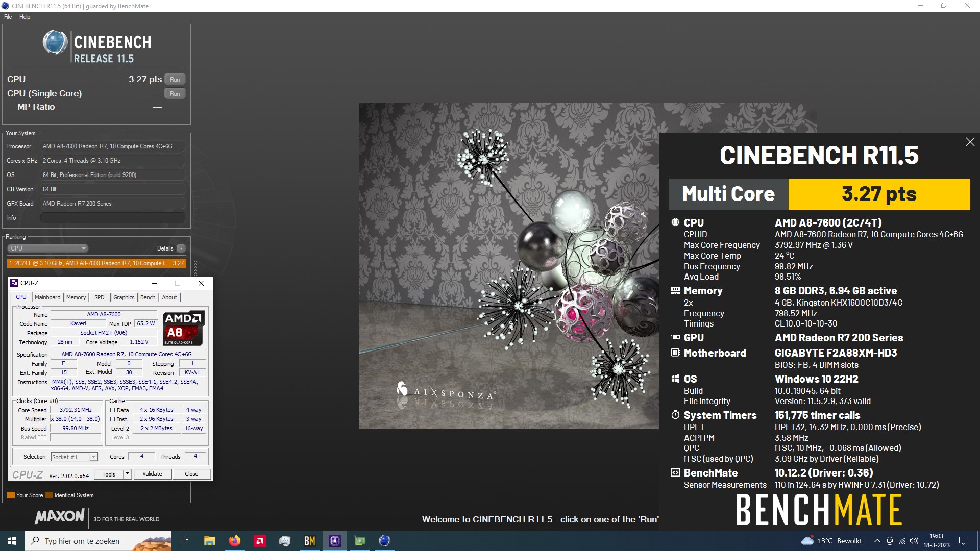Open the Ranking CPU dropdown
Viewport: 980px width, 551px height.
coord(47,248)
